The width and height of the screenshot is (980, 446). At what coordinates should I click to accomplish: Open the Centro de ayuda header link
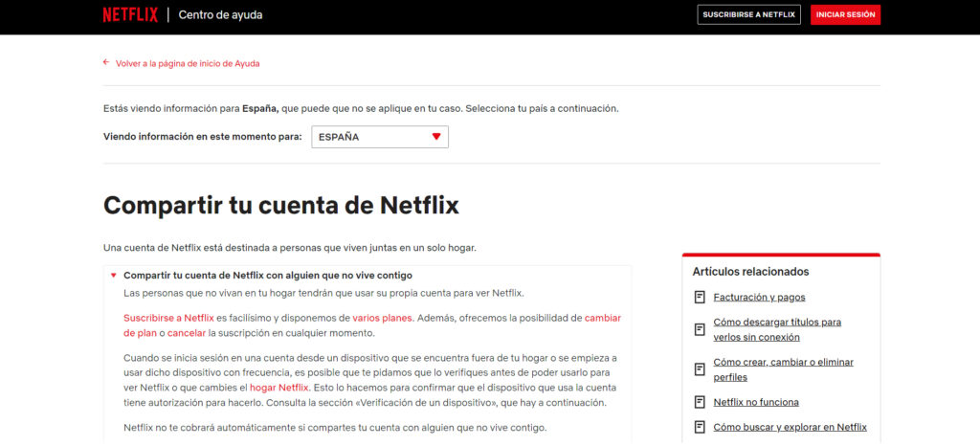[x=220, y=15]
